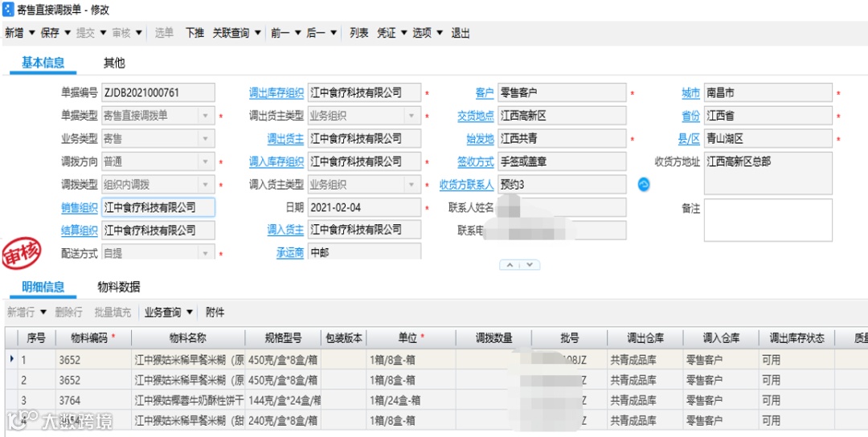Open the 调出货主类型 combo box arrow
Viewport: 868px width, 437px height.
pyautogui.click(x=411, y=116)
